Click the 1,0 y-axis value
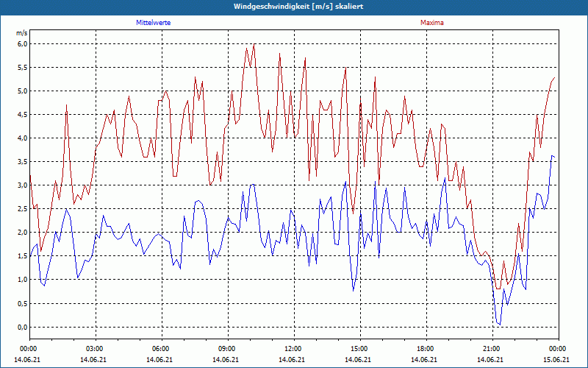588x368 pixels. 23,280
